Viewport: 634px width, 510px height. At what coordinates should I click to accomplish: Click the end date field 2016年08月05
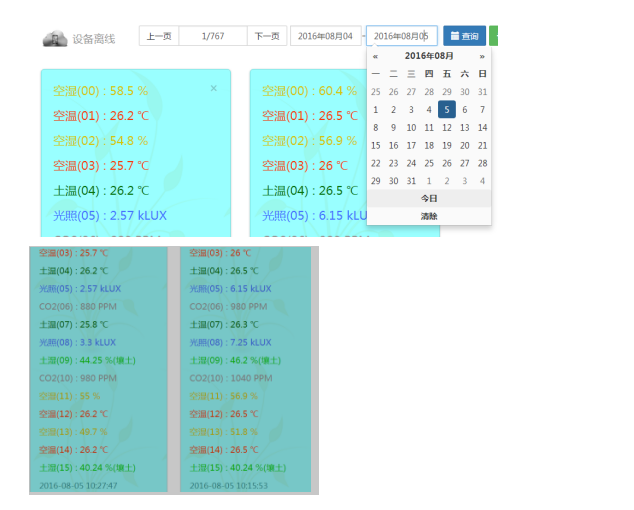pyautogui.click(x=401, y=36)
